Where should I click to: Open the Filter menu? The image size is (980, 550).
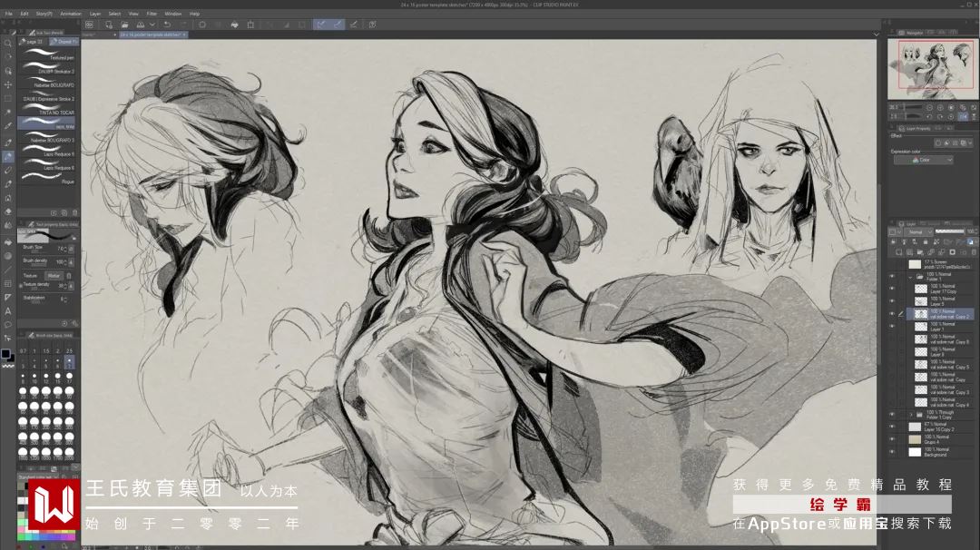tap(152, 13)
